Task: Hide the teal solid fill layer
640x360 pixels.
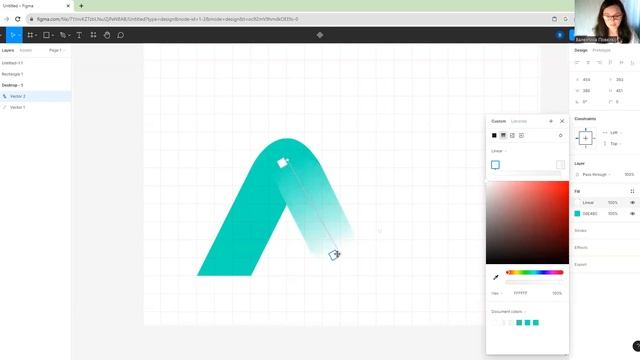Action: click(x=633, y=213)
